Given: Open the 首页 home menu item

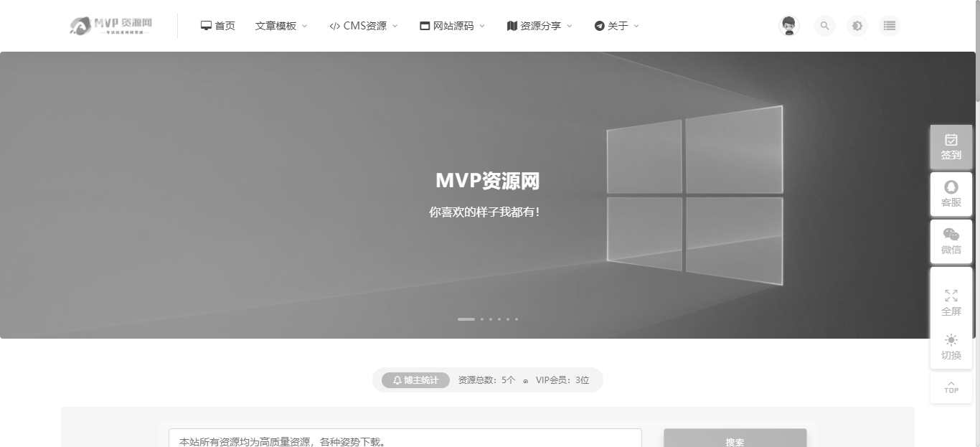Looking at the screenshot, I should [217, 26].
